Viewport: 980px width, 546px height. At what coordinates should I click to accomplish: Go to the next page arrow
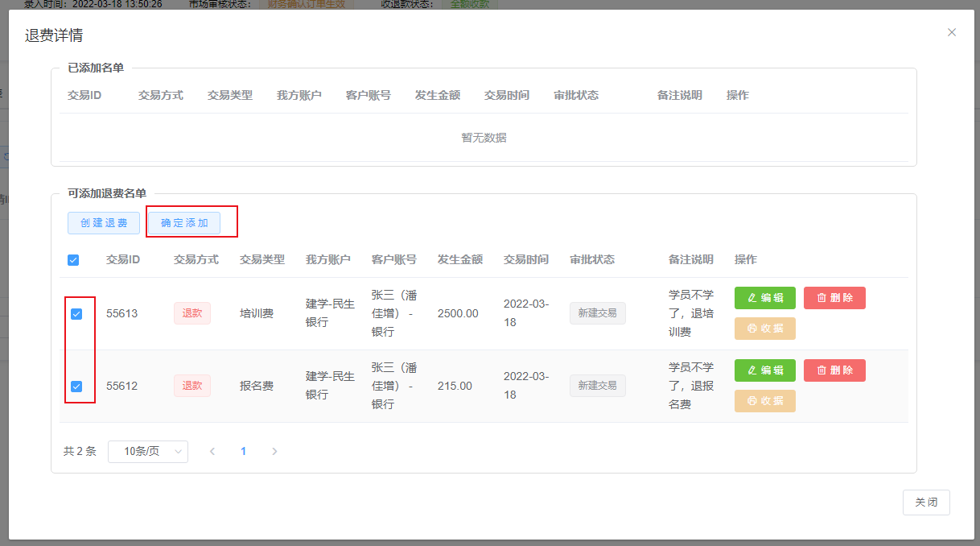[x=274, y=452]
